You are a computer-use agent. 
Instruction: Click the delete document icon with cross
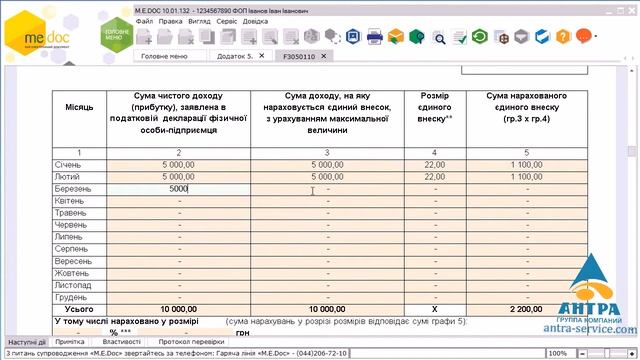point(186,37)
